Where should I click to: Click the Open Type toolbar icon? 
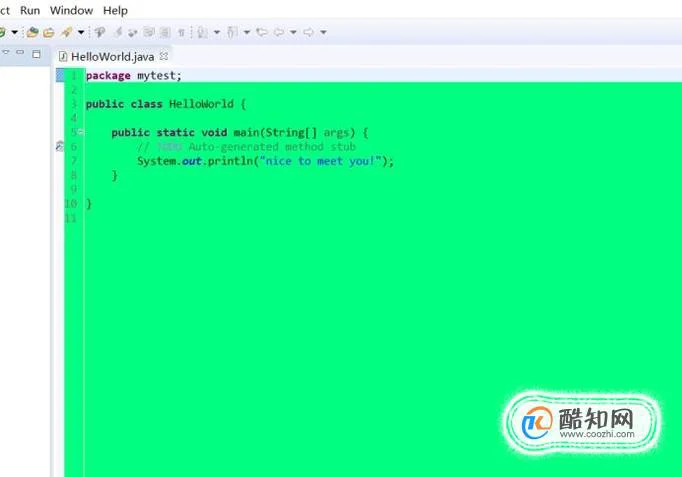click(32, 32)
